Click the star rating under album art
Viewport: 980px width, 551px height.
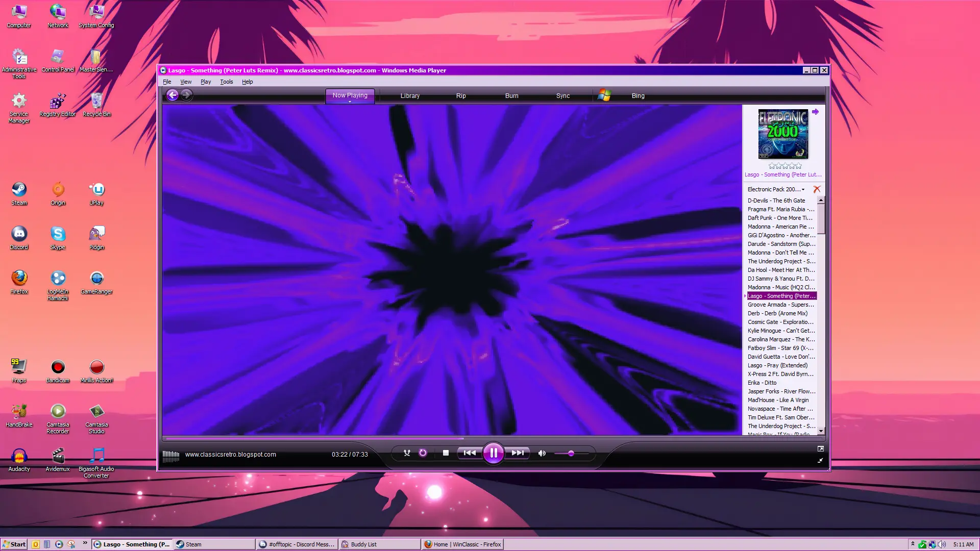785,166
